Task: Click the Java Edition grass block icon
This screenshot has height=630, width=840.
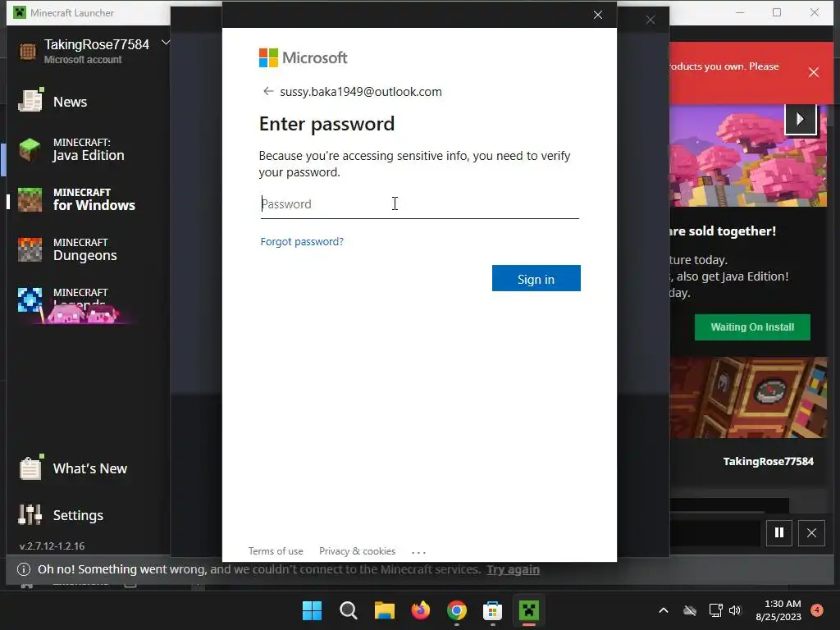Action: (30, 149)
